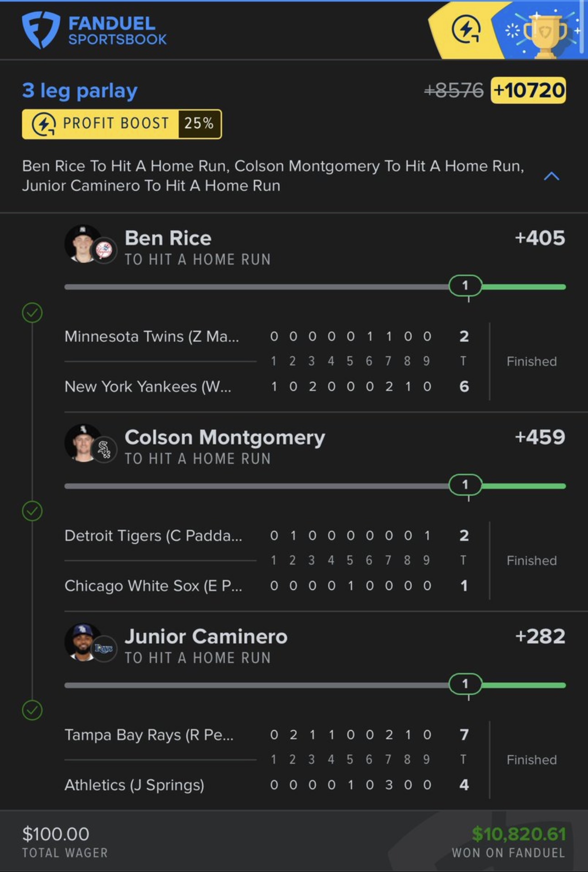Select the Colson Montgomery player name
The height and width of the screenshot is (872, 588).
point(225,437)
